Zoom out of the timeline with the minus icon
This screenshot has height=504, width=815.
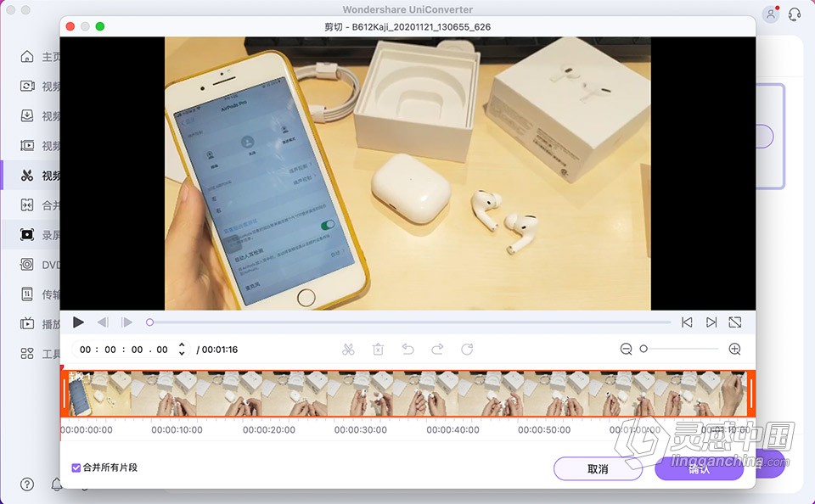click(x=626, y=349)
